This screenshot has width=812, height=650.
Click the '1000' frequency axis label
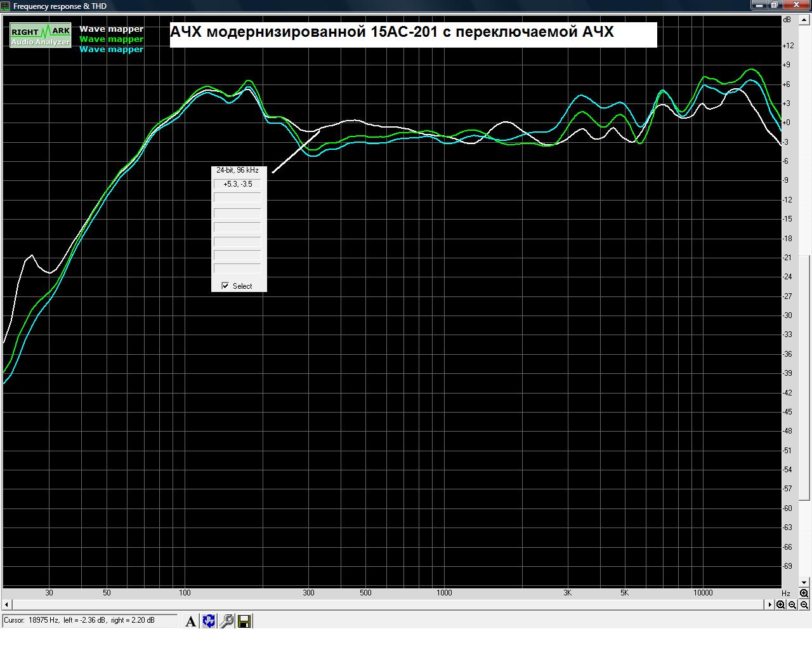coord(444,593)
